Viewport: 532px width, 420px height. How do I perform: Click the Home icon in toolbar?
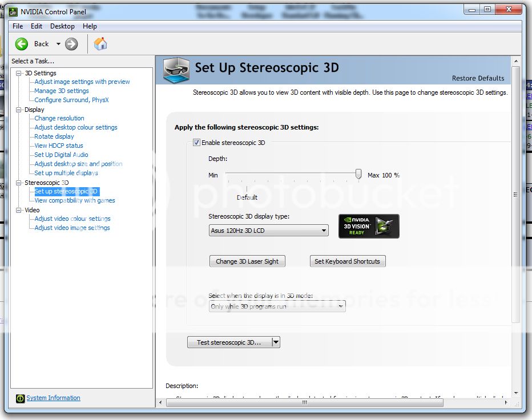(x=100, y=44)
